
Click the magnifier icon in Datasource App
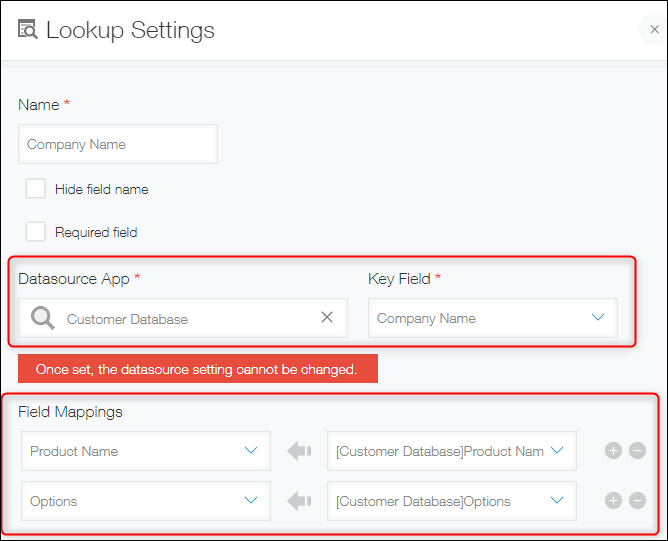43,319
